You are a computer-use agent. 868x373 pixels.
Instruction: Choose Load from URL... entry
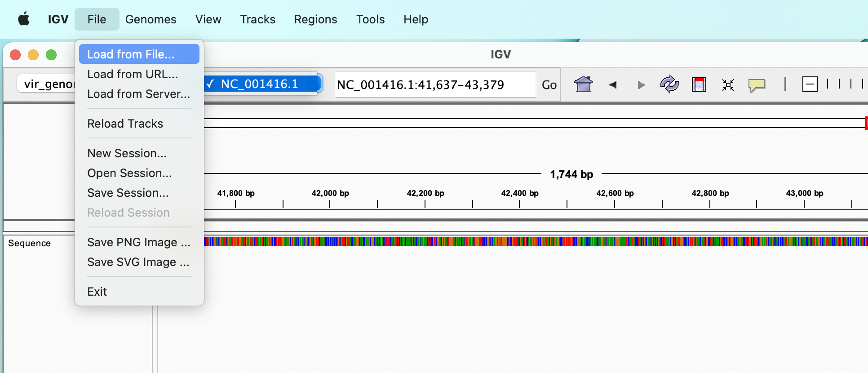139,74
